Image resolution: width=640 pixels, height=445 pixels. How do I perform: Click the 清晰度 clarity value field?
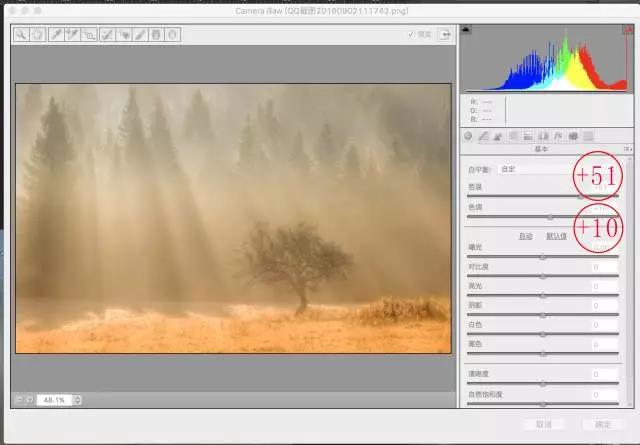(604, 374)
